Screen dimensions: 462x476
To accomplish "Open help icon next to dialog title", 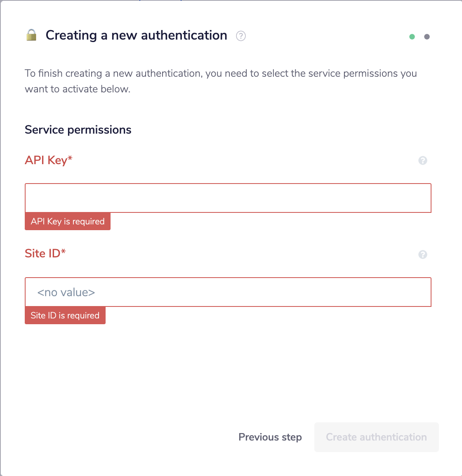I will pyautogui.click(x=241, y=36).
